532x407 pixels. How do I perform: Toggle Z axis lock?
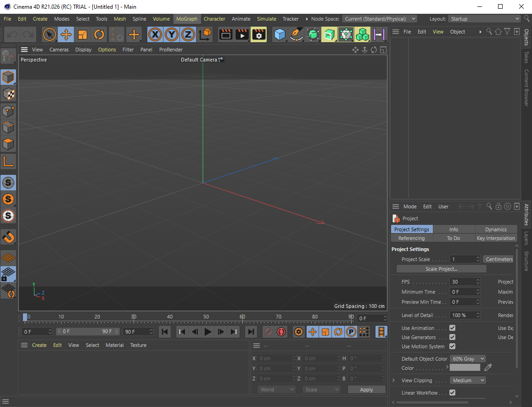coord(188,34)
